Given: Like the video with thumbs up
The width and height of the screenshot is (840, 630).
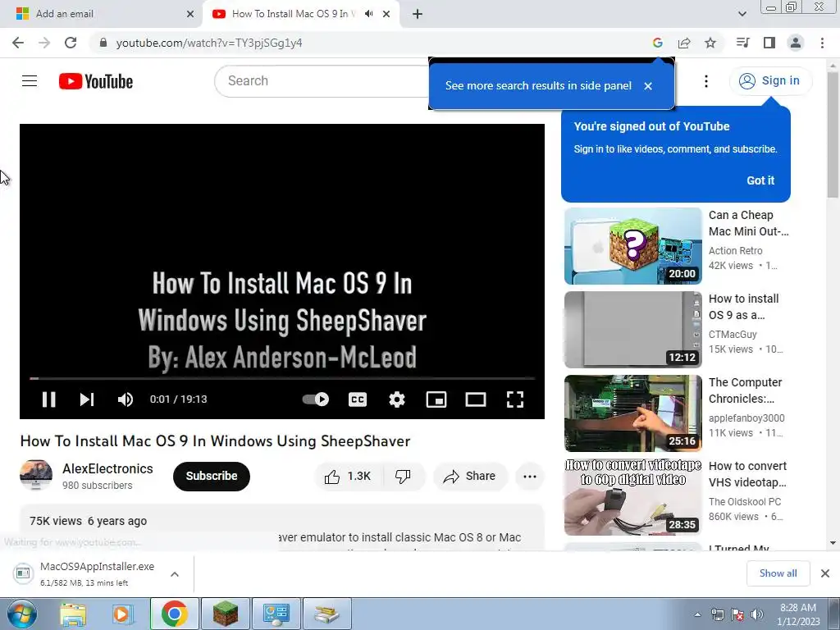Looking at the screenshot, I should (x=348, y=476).
